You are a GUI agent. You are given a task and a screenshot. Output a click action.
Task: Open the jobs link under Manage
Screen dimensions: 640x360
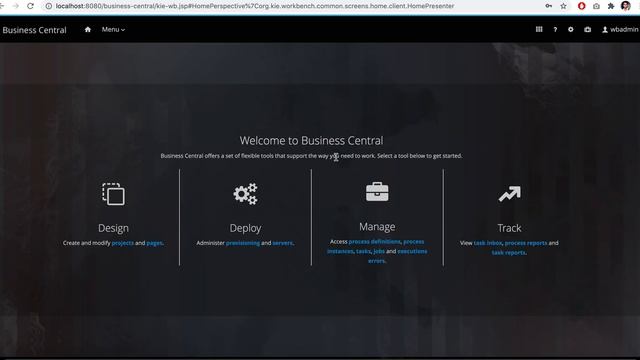coord(379,251)
